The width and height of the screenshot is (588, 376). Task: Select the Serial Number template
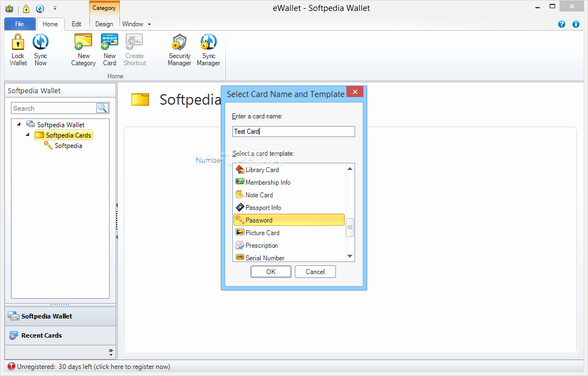coord(289,258)
